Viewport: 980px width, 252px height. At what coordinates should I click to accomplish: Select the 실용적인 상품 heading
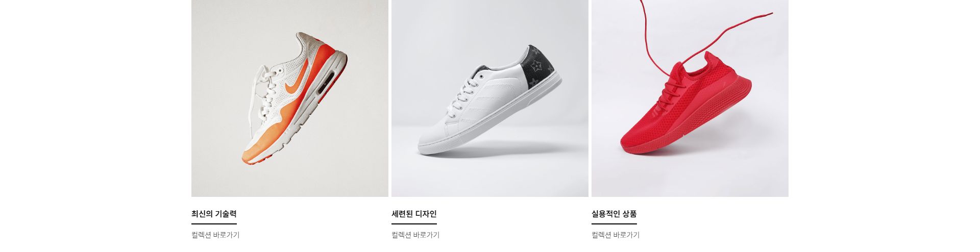(x=614, y=214)
